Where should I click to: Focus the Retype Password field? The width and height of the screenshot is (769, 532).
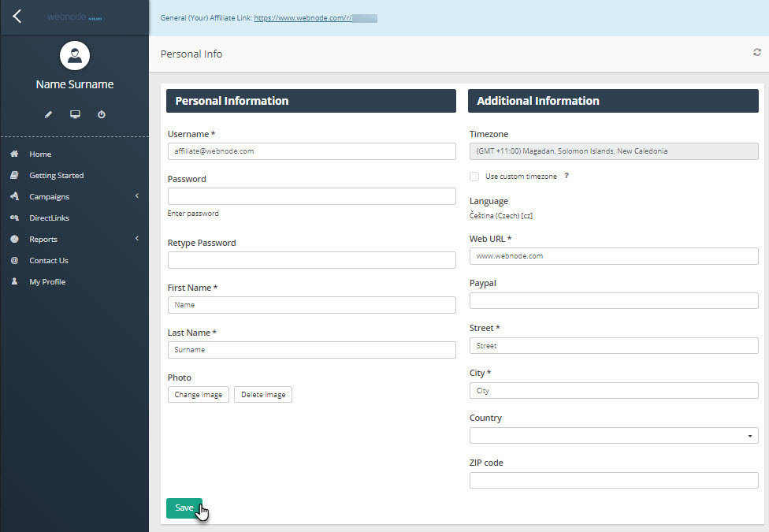[311, 260]
